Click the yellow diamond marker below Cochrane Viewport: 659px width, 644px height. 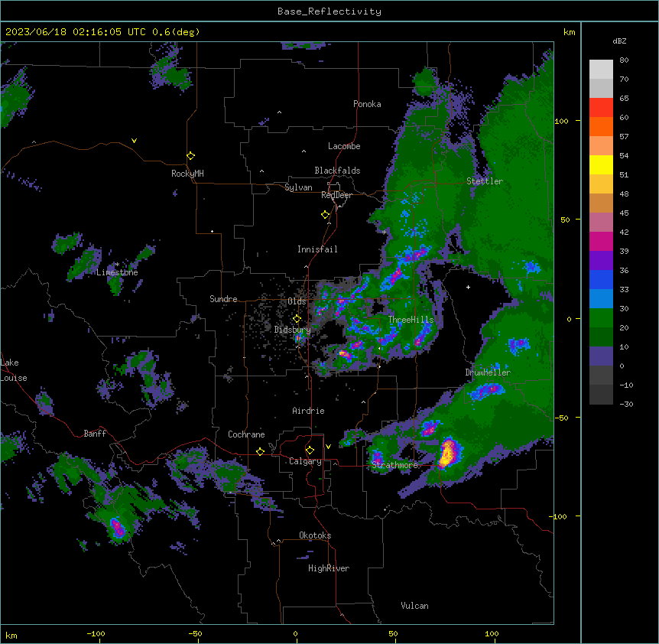click(260, 451)
